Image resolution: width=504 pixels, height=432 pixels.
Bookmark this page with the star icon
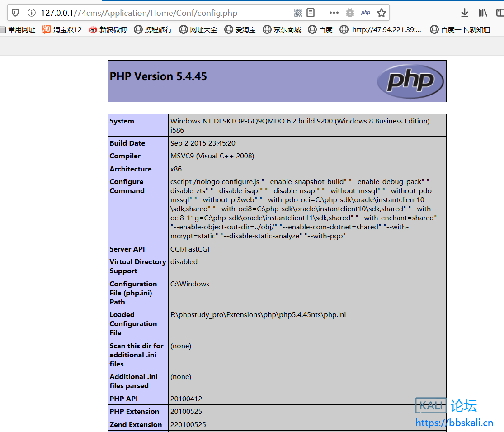382,13
